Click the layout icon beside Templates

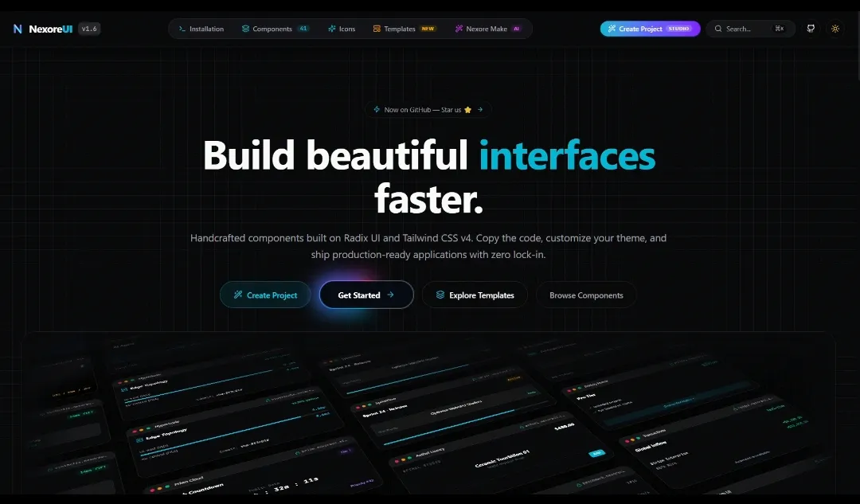click(x=377, y=29)
